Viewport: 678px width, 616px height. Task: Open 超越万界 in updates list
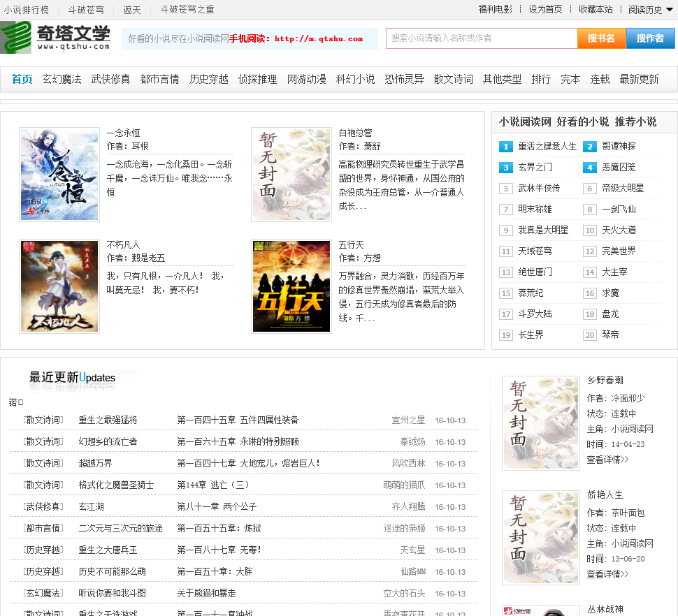coord(95,463)
